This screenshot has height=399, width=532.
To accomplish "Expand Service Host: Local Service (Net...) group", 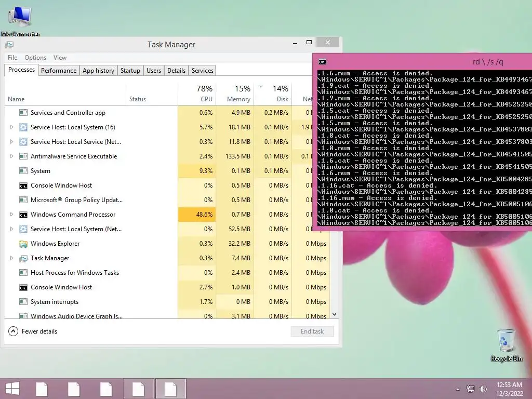I will [11, 142].
